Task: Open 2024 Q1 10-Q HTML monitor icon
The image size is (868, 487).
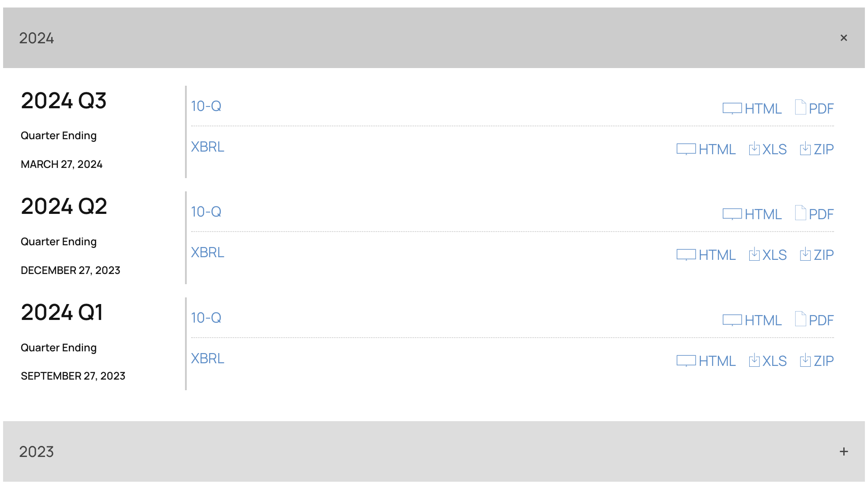Action: (x=732, y=320)
